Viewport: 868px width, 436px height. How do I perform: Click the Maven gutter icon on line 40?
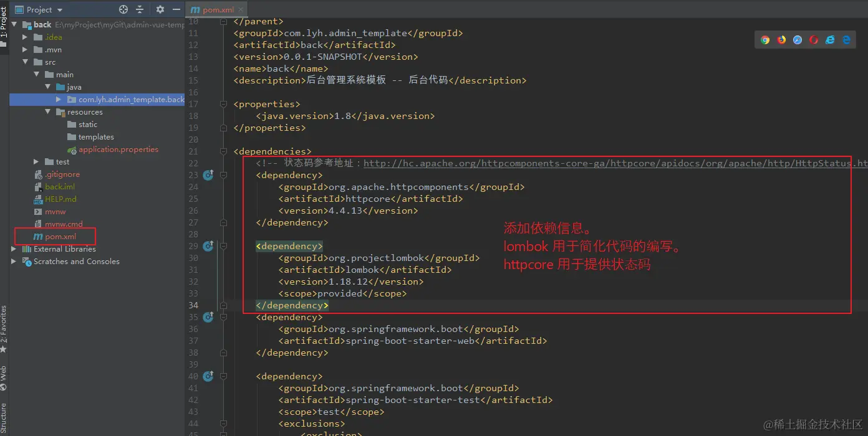(x=208, y=376)
